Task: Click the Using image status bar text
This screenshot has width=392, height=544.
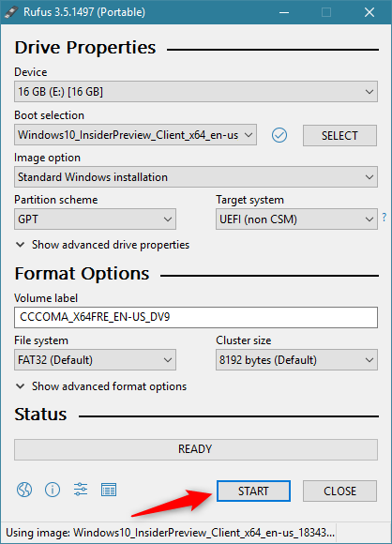Action: 170,533
